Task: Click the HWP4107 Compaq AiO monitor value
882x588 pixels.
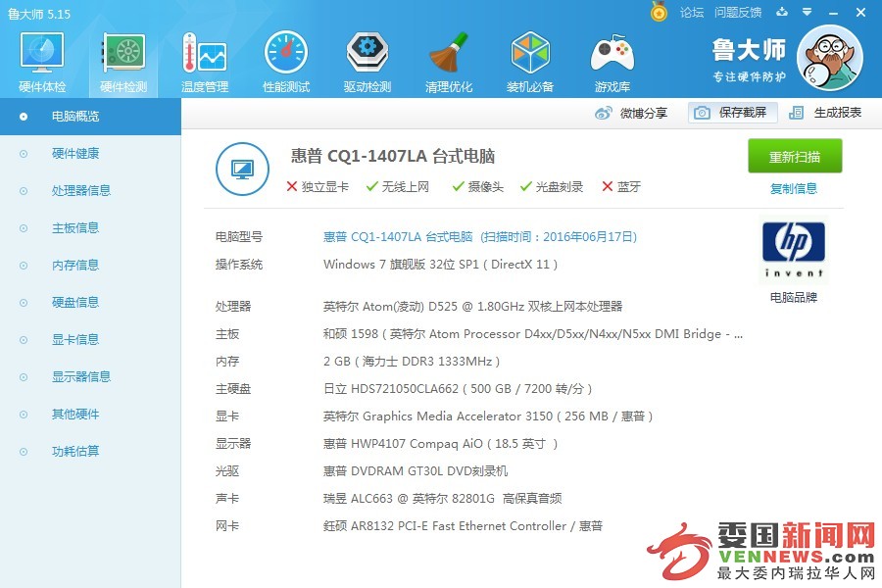Action: pos(440,444)
